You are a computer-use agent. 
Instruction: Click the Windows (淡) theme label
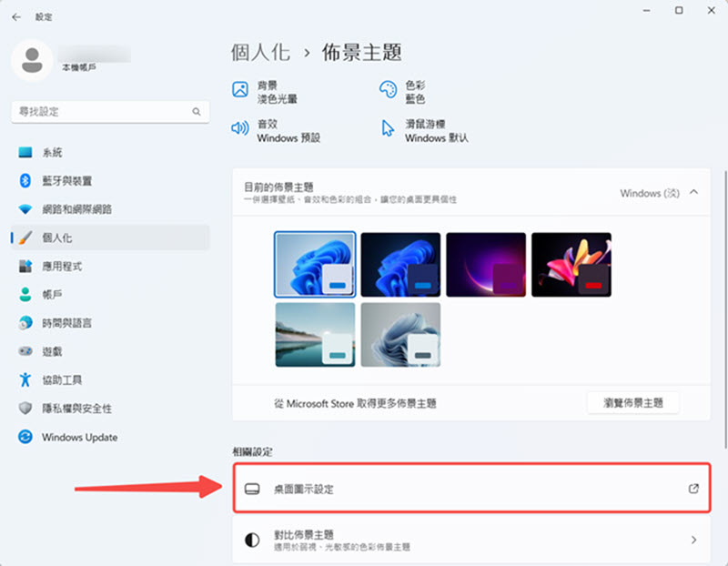648,193
